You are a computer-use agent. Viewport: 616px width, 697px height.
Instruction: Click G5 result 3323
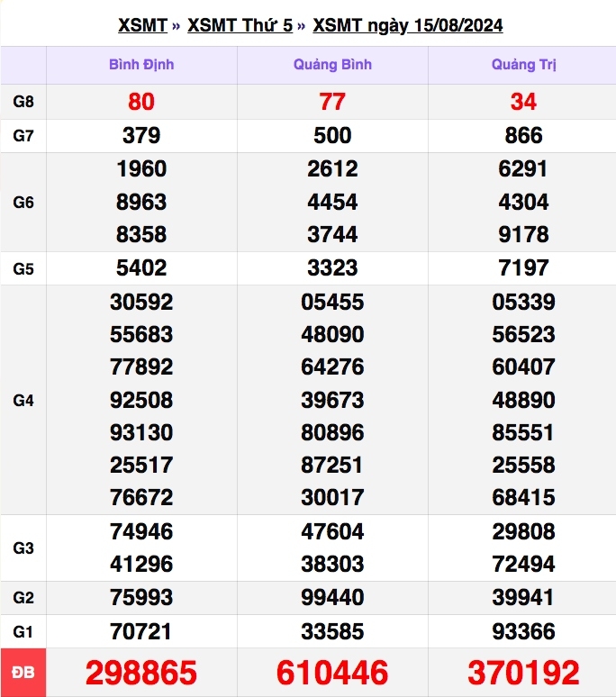coord(332,267)
